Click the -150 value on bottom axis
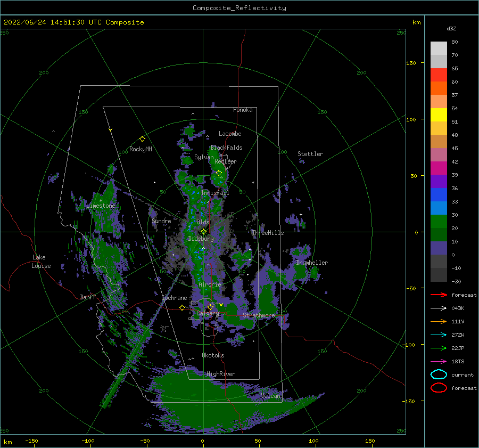 click(x=31, y=441)
